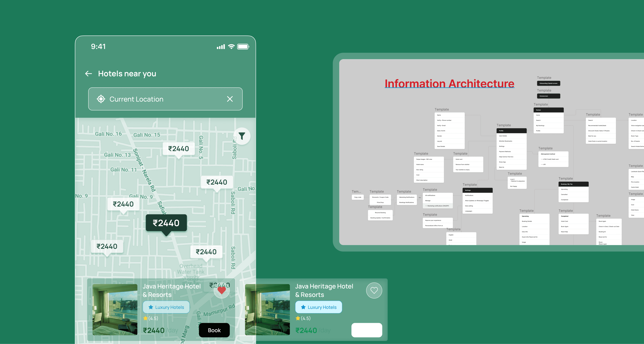Tap the star rating icon on first card
This screenshot has height=344, width=644.
coord(146,318)
